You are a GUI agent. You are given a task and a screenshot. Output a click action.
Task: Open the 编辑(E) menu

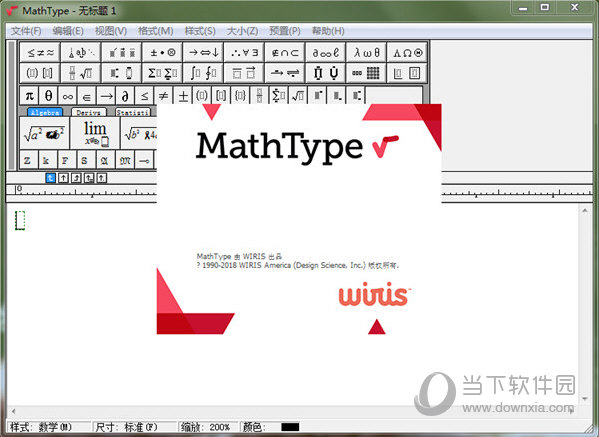[x=68, y=31]
